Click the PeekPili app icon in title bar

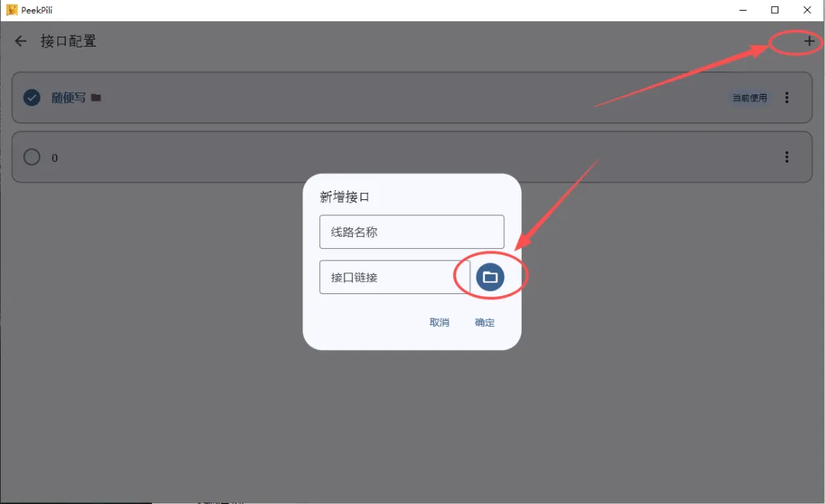tap(11, 10)
